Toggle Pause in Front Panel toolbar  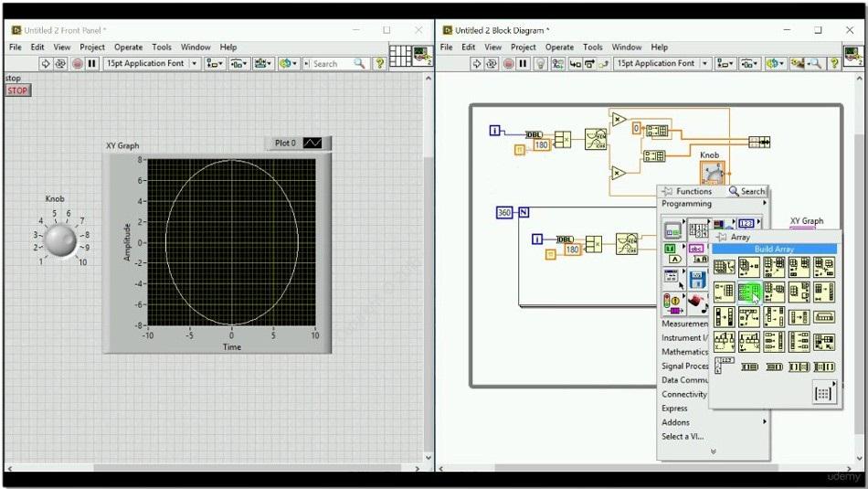pos(91,64)
